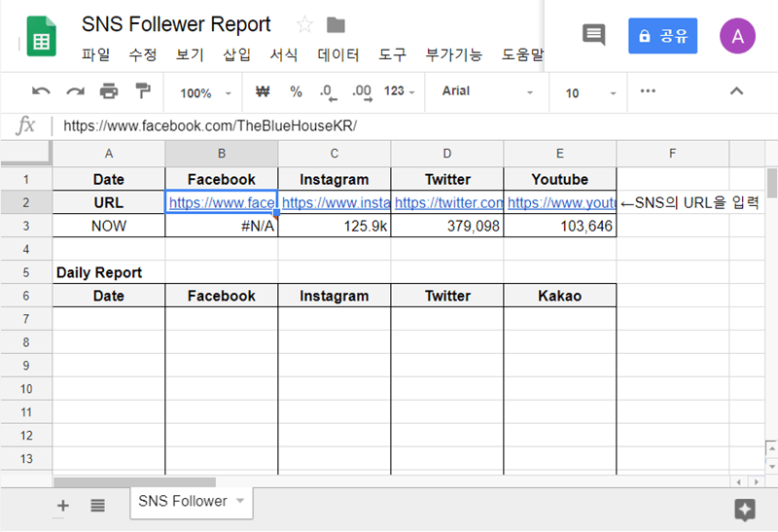
Task: Open the 100% zoom dropdown
Action: coord(205,92)
